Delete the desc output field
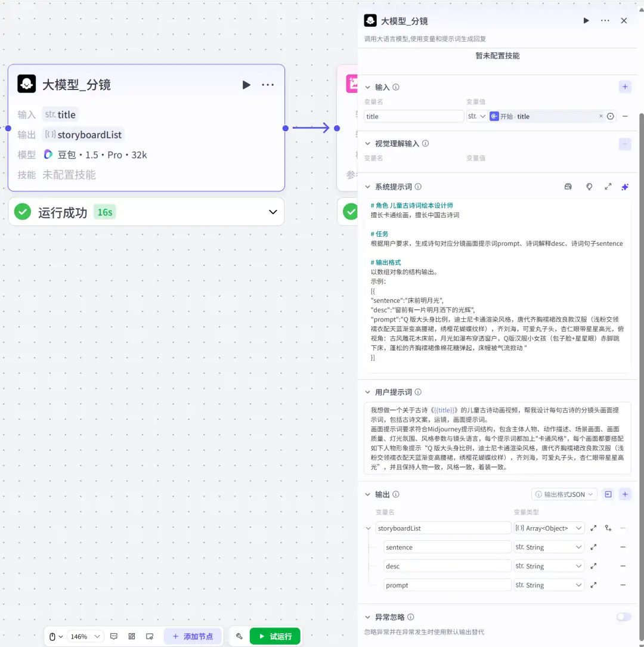 tap(623, 566)
